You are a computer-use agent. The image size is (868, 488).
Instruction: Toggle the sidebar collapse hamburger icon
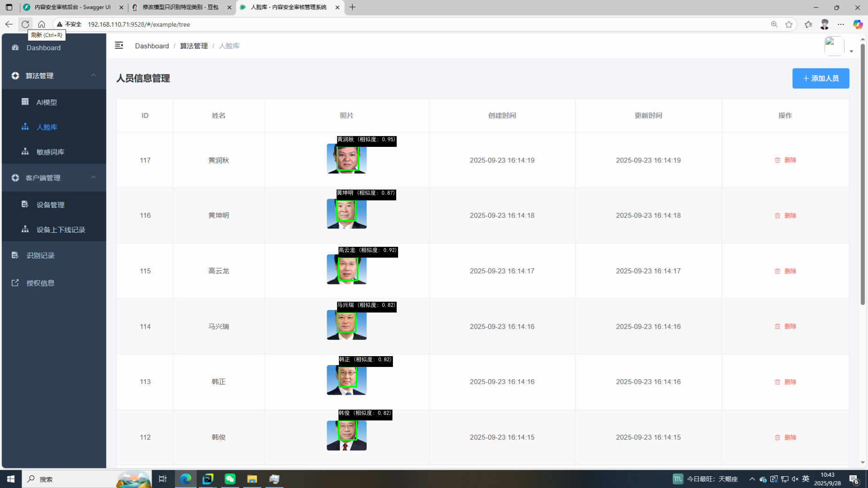(x=119, y=45)
